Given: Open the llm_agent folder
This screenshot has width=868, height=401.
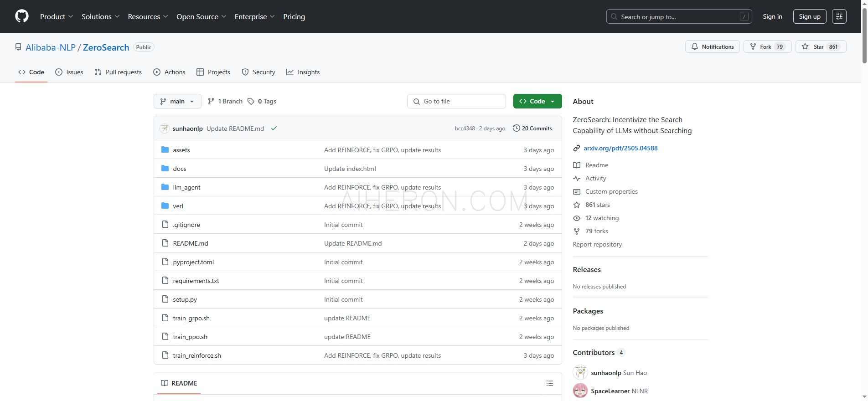Looking at the screenshot, I should (x=187, y=187).
